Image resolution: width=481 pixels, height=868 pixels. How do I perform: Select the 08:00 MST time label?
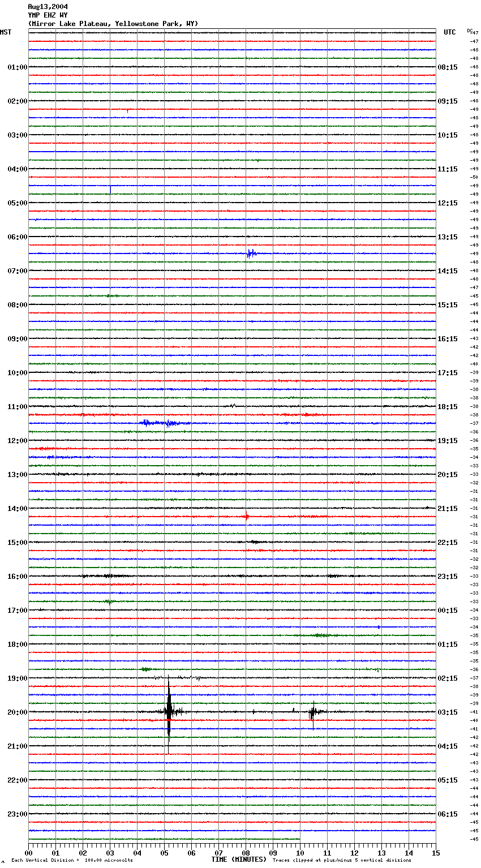pos(18,305)
